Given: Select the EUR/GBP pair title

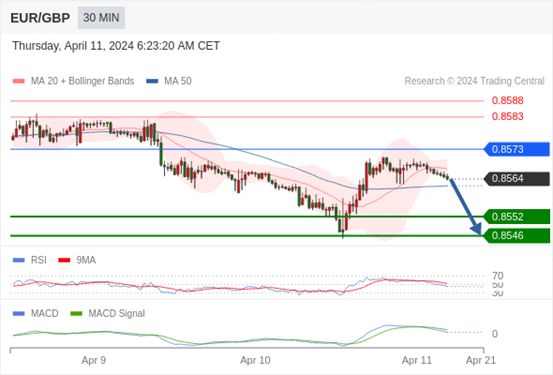Looking at the screenshot, I should (x=40, y=18).
